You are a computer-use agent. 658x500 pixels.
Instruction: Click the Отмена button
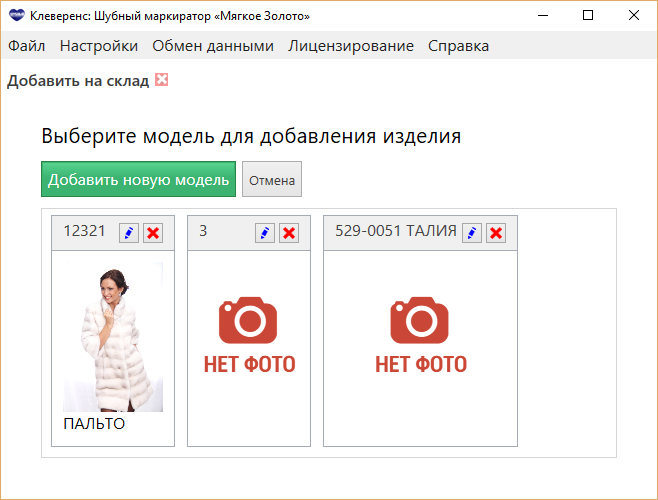[x=272, y=179]
